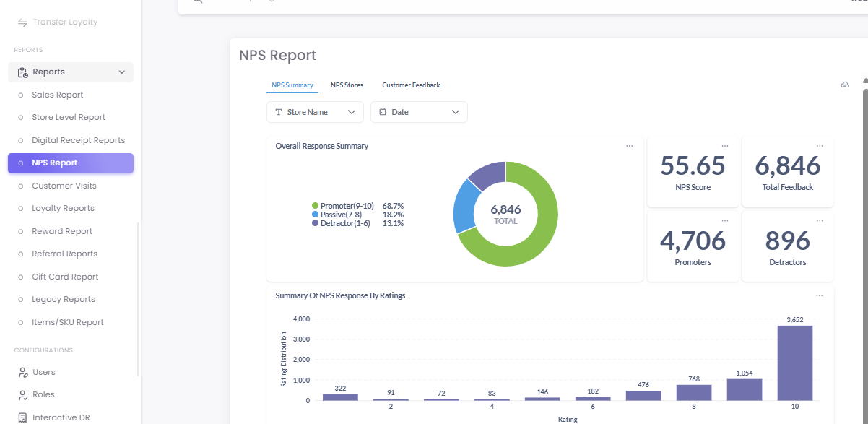Click the Users icon in sidebar

pyautogui.click(x=22, y=372)
